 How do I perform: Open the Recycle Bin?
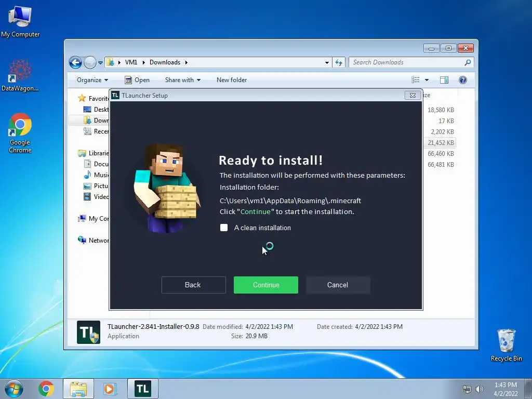[506, 345]
